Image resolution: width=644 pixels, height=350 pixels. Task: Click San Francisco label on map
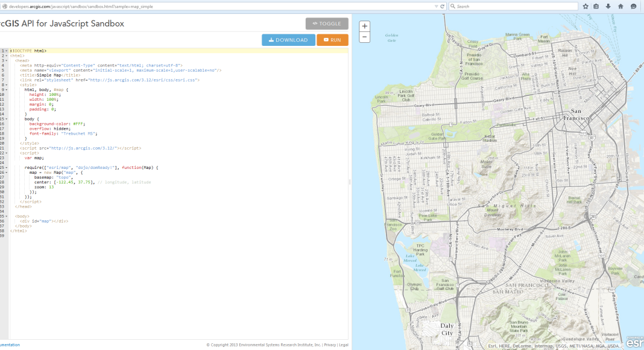click(576, 115)
